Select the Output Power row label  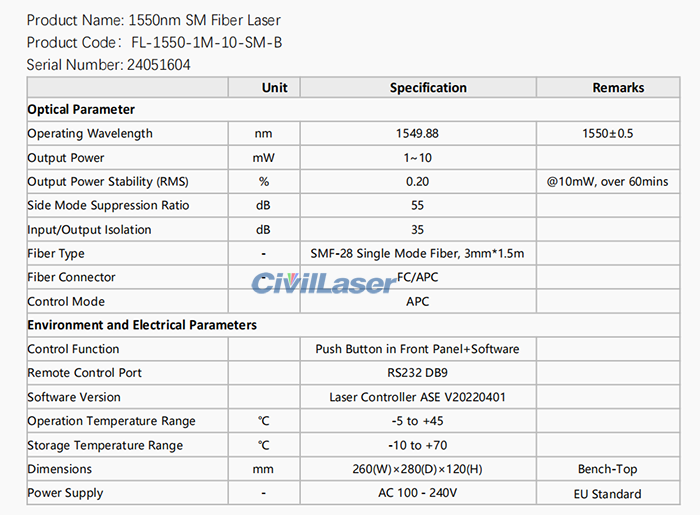click(66, 158)
